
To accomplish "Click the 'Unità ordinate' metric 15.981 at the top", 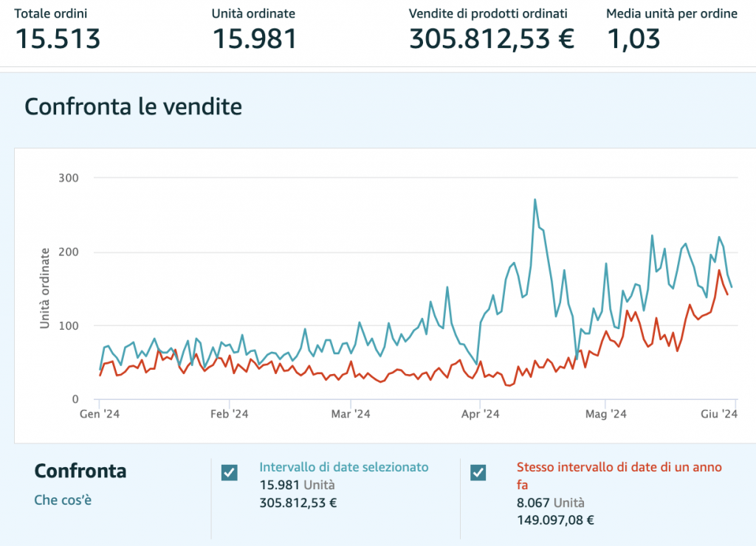I will [255, 38].
